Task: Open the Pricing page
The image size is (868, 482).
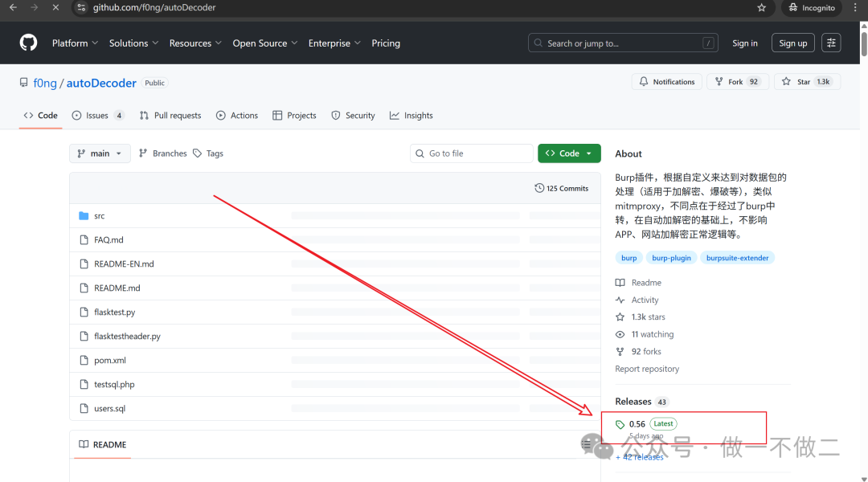Action: (386, 43)
